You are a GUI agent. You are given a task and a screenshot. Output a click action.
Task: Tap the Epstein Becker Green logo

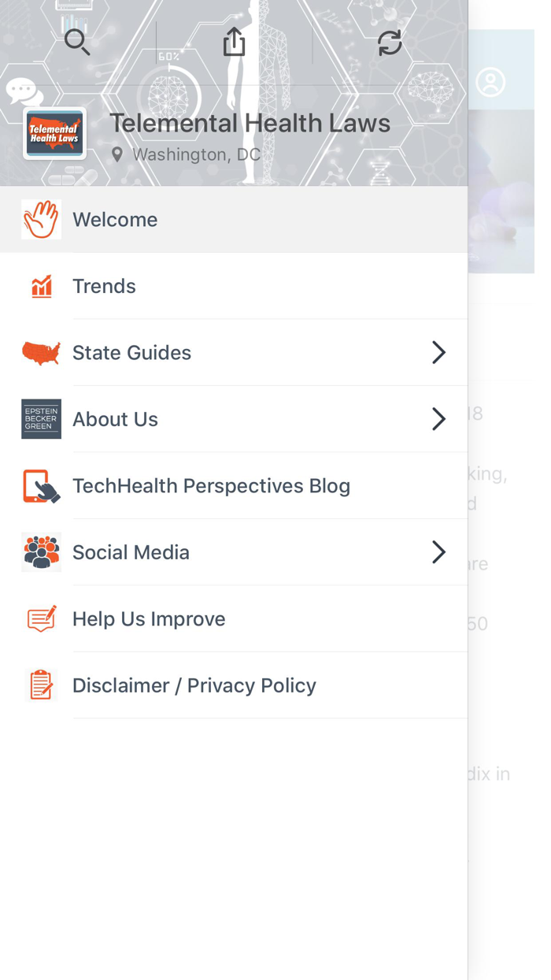click(x=42, y=419)
